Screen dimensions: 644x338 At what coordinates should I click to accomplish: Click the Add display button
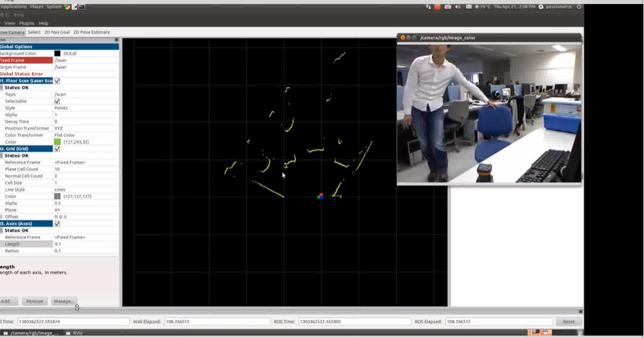click(8, 301)
